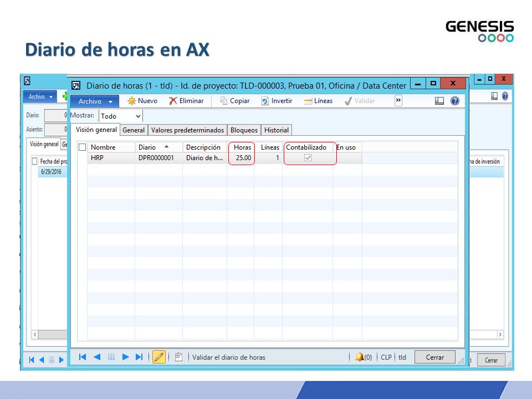Expand the toolbar overflow chevron

(398, 100)
